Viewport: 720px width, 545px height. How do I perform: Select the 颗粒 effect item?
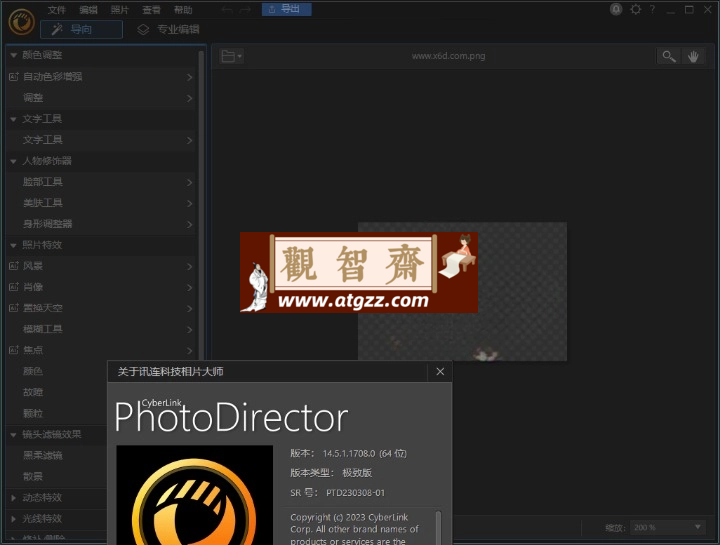(33, 413)
